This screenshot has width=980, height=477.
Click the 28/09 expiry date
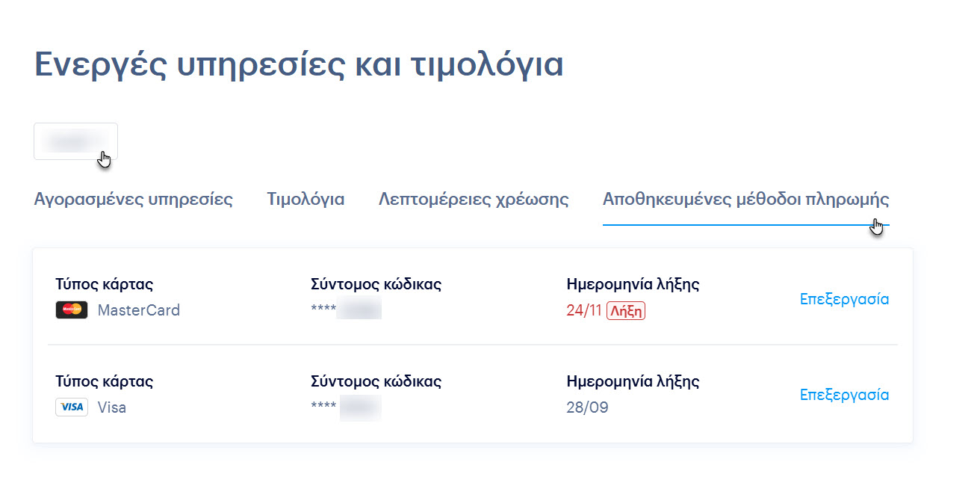[587, 408]
